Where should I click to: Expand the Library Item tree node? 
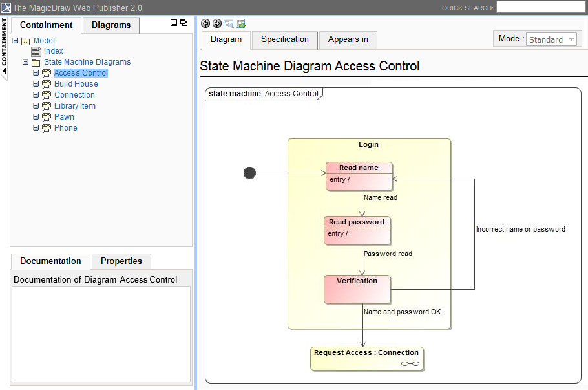pos(36,106)
